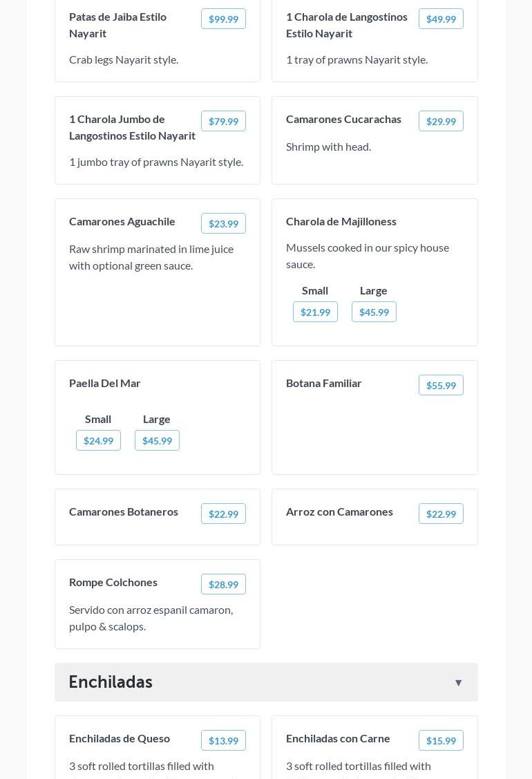Screen dimensions: 532x779
Task: Choose large Paella Del Mar $45.99
Action: 157,440
